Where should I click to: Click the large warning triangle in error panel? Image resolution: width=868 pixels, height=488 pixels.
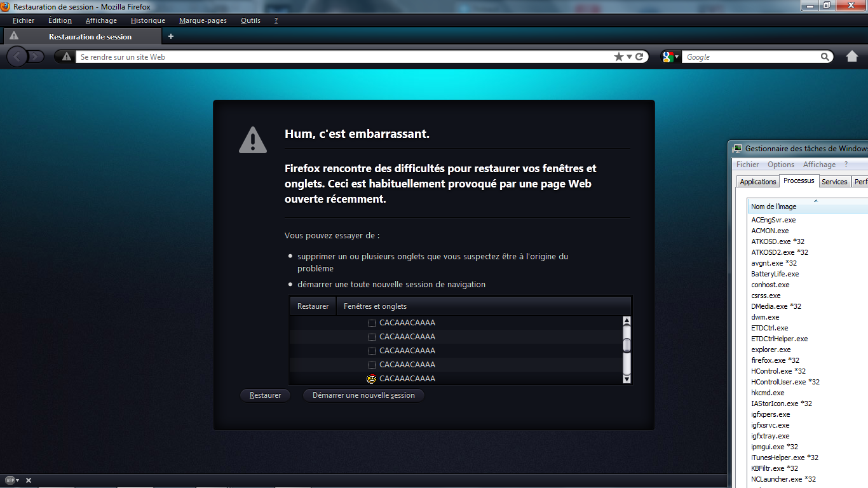tap(253, 139)
